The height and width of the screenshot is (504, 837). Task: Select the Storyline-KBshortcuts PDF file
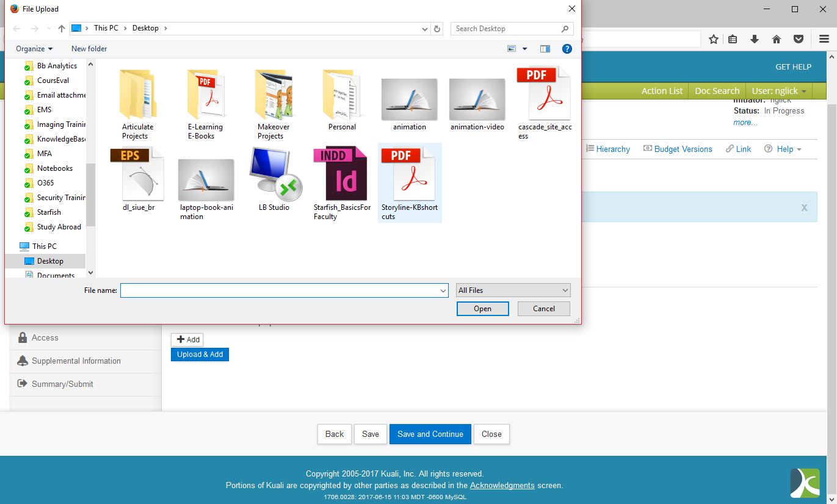click(x=409, y=183)
